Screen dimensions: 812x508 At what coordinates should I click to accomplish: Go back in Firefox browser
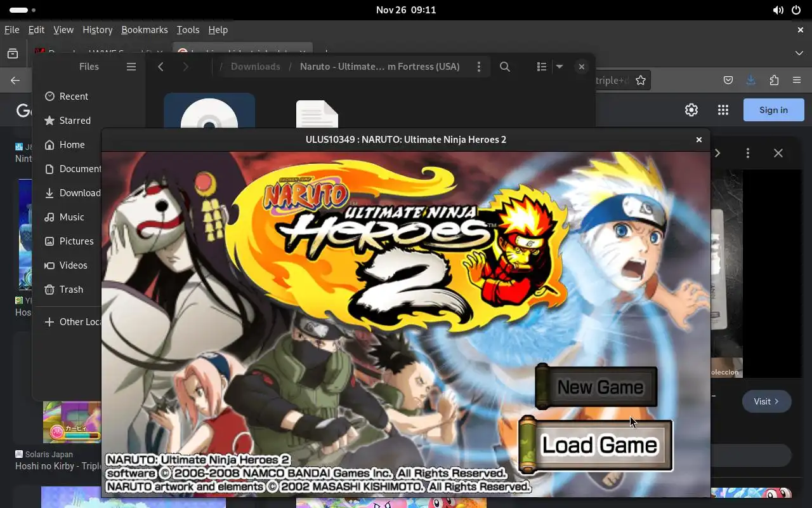[x=15, y=80]
